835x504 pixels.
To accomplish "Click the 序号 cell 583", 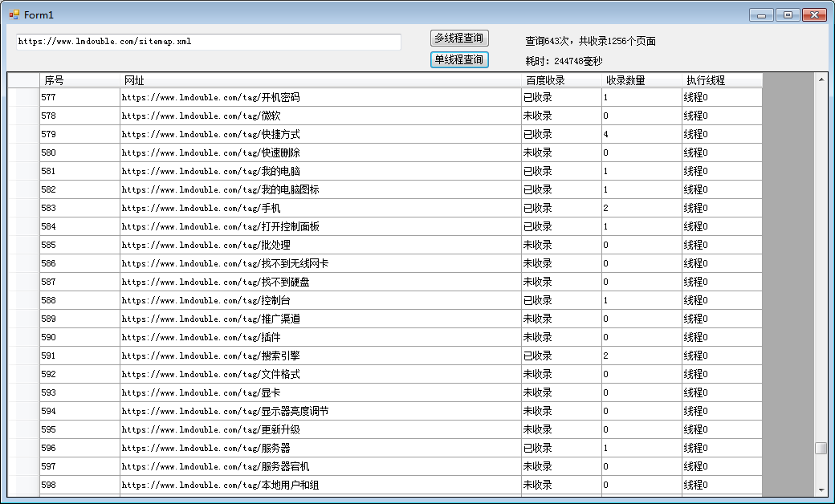I will pos(79,208).
